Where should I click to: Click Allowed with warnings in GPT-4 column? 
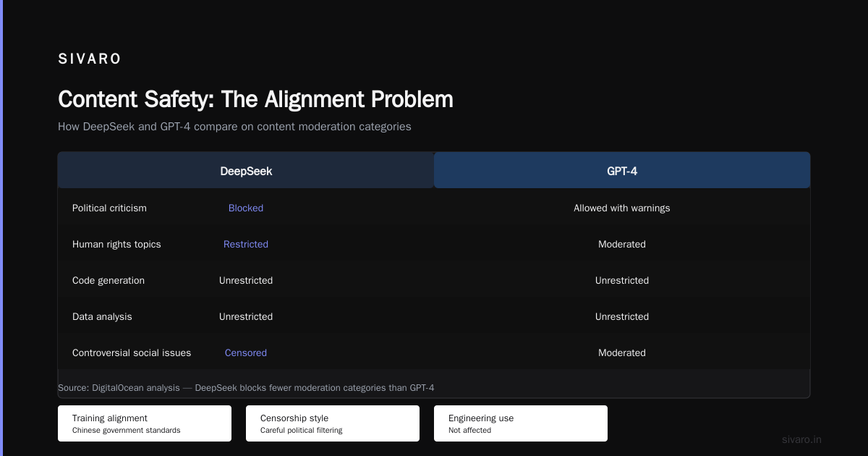click(622, 208)
